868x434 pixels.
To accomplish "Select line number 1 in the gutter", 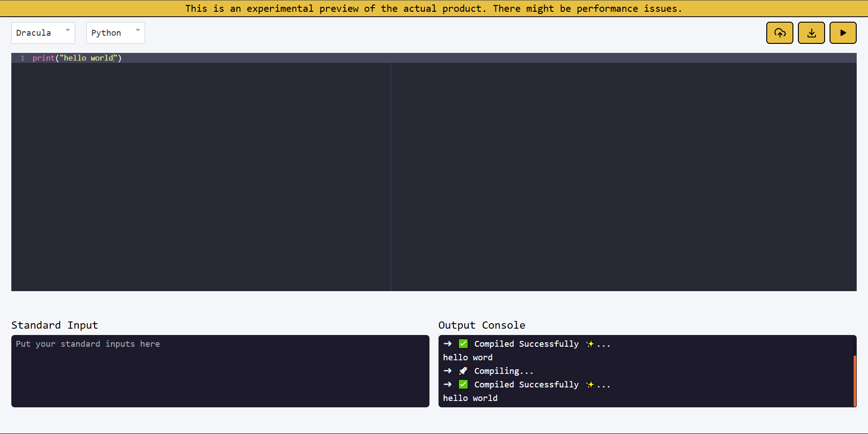I will [x=22, y=58].
